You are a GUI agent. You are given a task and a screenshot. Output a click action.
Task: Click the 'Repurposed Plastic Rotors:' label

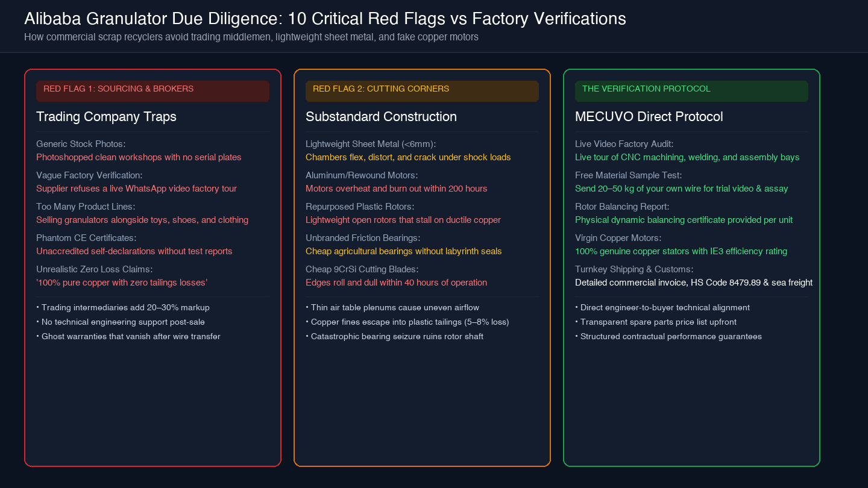[x=360, y=207]
